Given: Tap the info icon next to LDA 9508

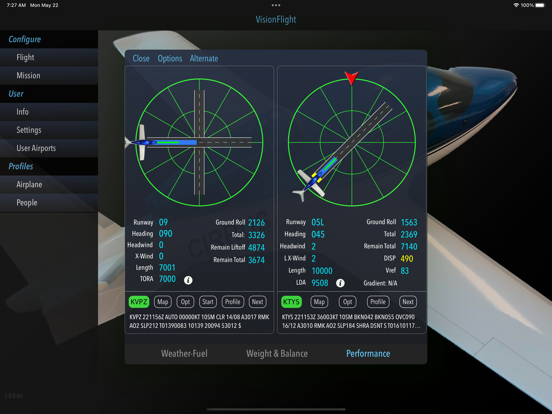Looking at the screenshot, I should [x=340, y=283].
